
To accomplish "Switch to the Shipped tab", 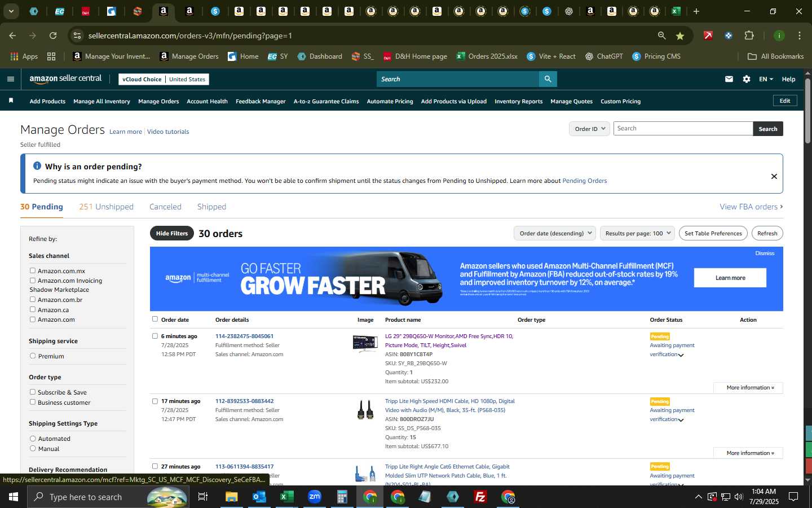I will point(211,207).
